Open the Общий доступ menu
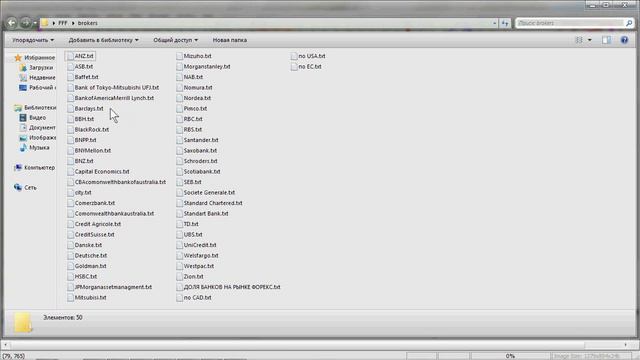 tap(176, 40)
